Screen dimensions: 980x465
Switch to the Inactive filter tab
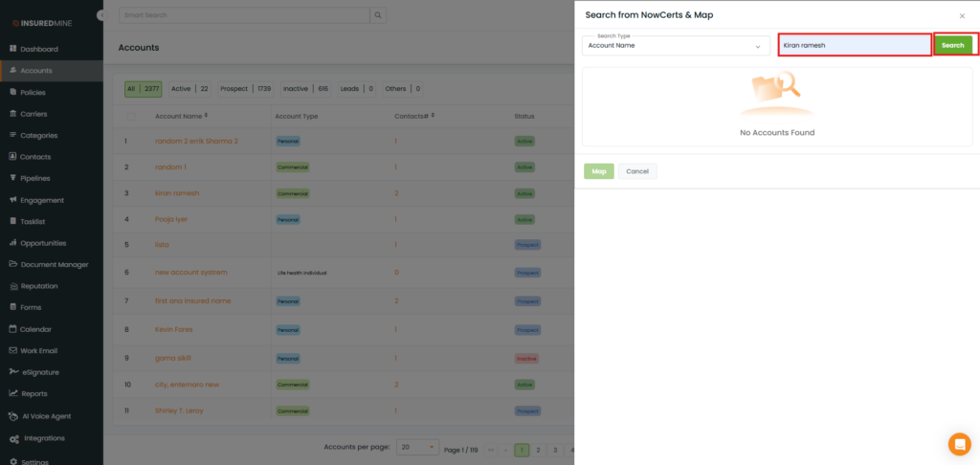point(305,89)
